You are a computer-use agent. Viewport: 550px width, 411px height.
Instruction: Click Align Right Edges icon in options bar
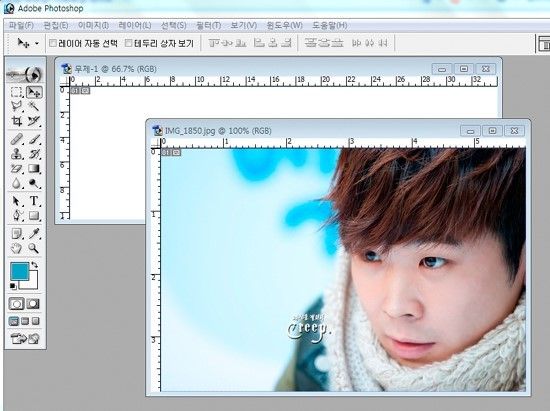coord(287,43)
